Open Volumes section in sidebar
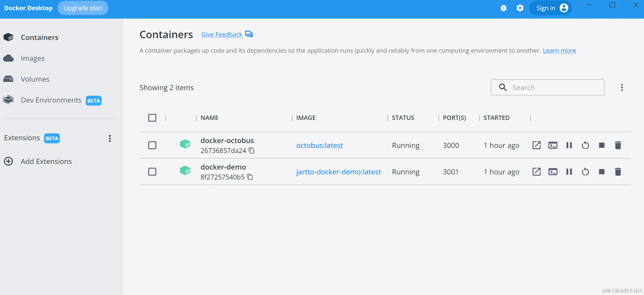 point(35,79)
